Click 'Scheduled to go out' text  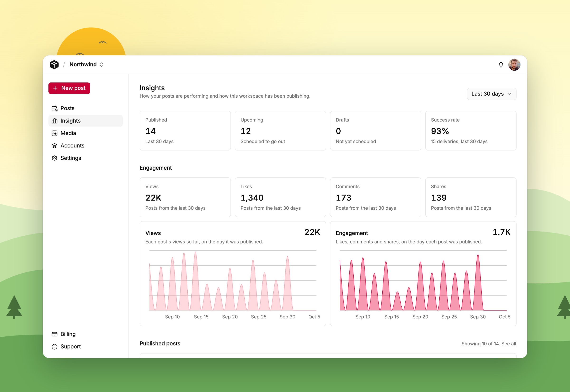263,141
